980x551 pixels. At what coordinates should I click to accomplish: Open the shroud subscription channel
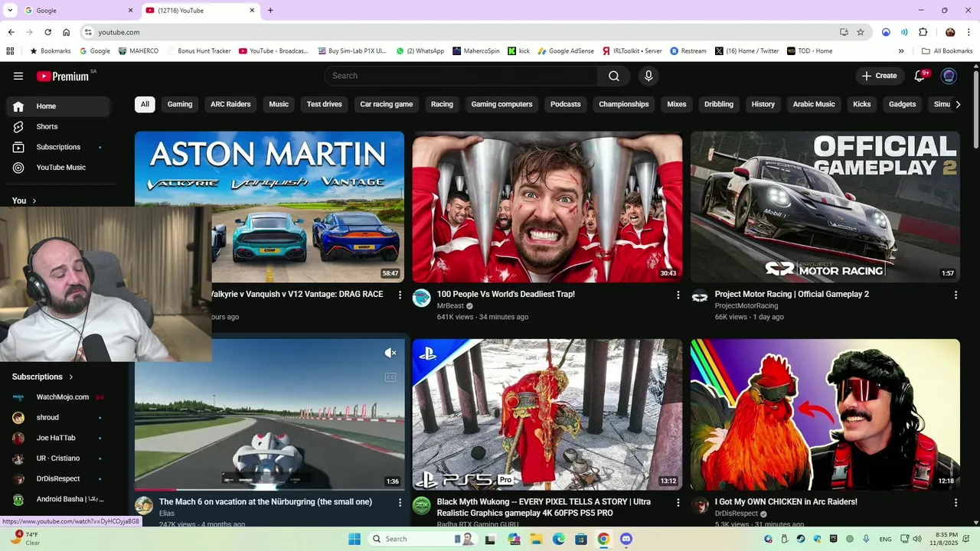click(58, 418)
